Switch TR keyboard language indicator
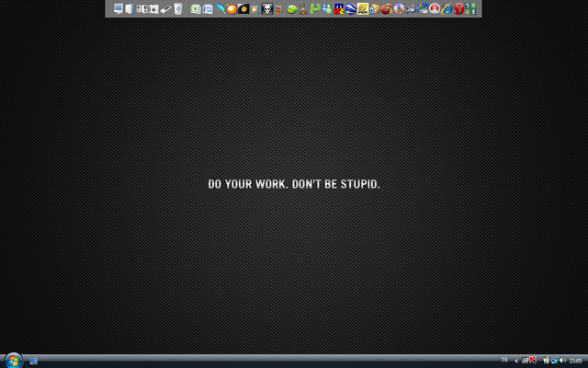The image size is (588, 368). tap(504, 360)
